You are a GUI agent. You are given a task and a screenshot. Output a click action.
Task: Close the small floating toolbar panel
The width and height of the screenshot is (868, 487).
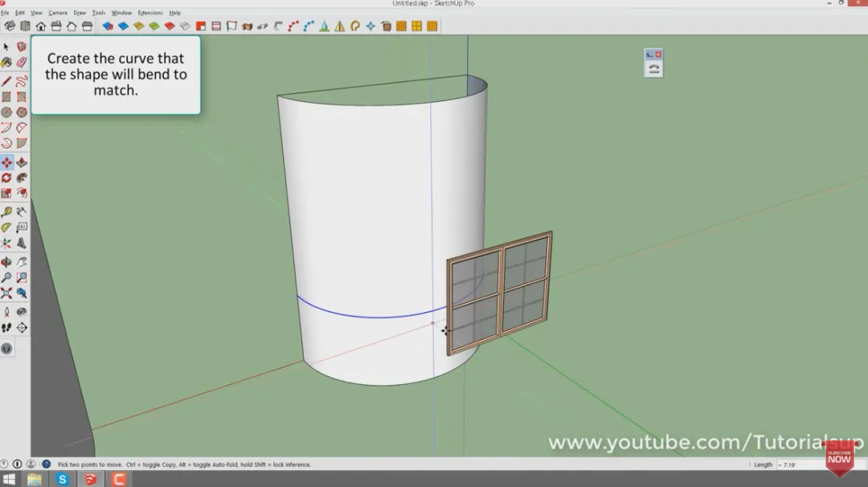tap(658, 55)
